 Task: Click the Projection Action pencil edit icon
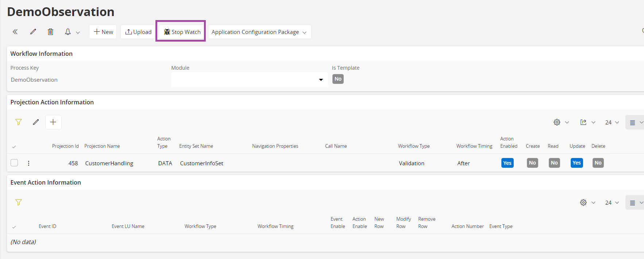[x=36, y=122]
